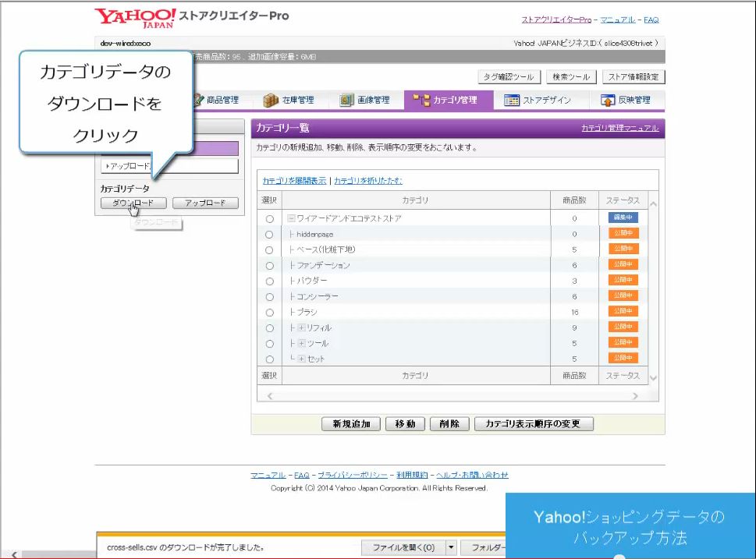The width and height of the screenshot is (756, 559).
Task: Click the カテゴリデータ アップロード button
Action: click(205, 203)
